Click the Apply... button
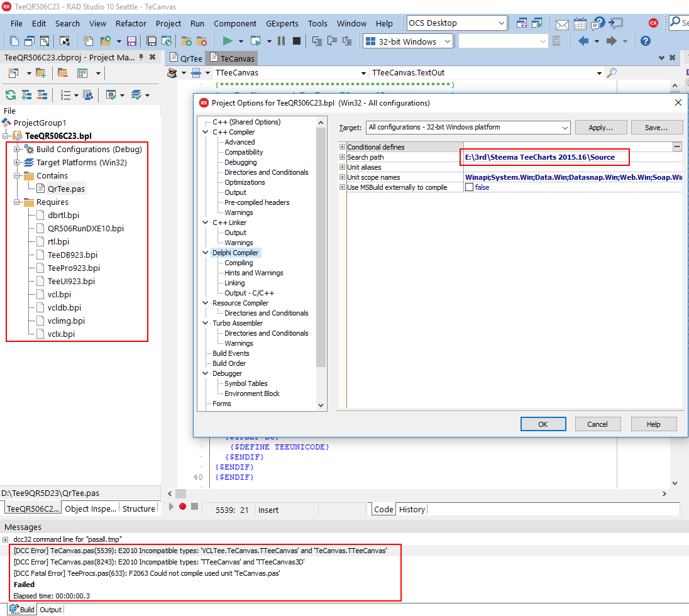Viewport: 689px width, 616px height. 601,128
